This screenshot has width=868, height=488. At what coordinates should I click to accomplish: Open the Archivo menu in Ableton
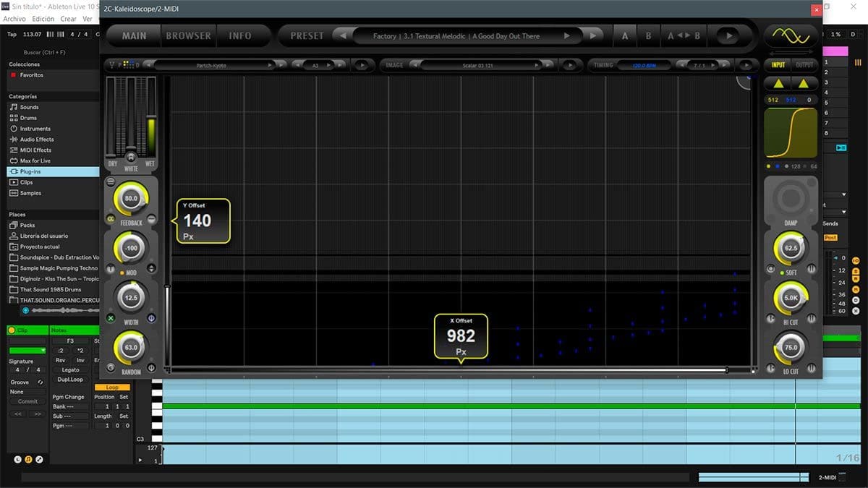coord(14,19)
